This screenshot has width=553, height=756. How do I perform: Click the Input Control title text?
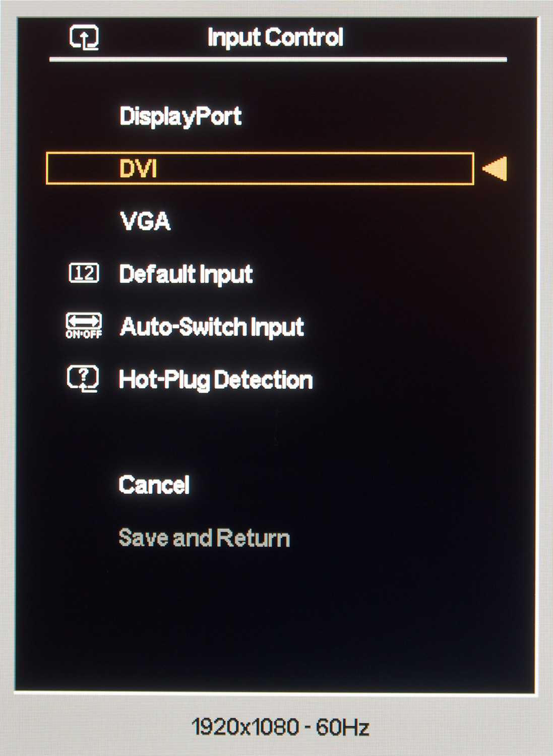tap(275, 37)
